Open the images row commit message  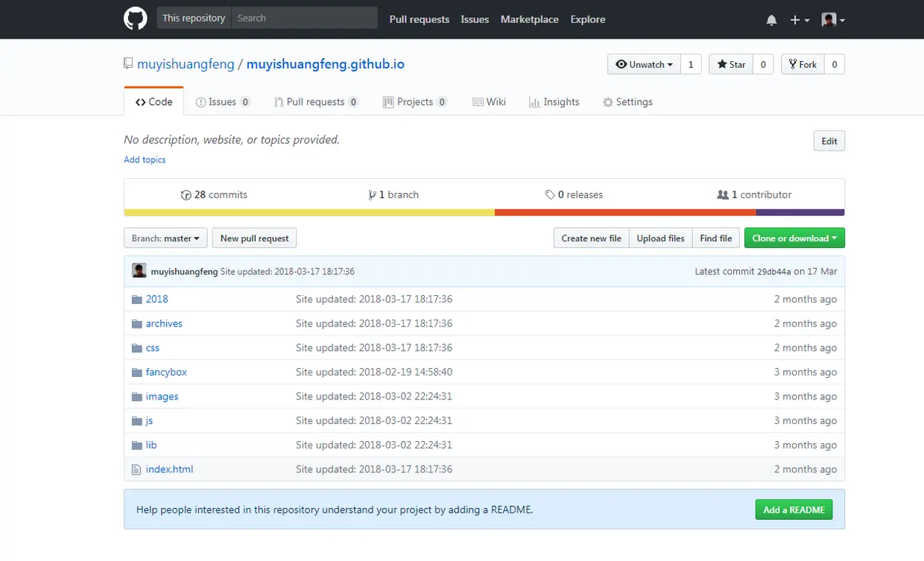click(374, 396)
